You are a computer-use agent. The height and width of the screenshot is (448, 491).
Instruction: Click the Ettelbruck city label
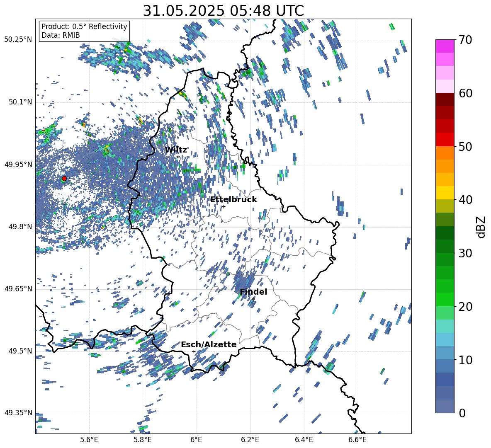click(233, 200)
